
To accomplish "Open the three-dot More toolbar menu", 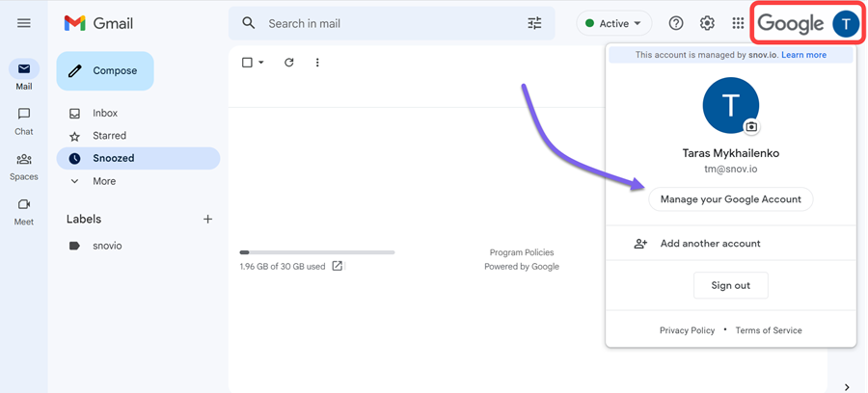I will tap(317, 63).
